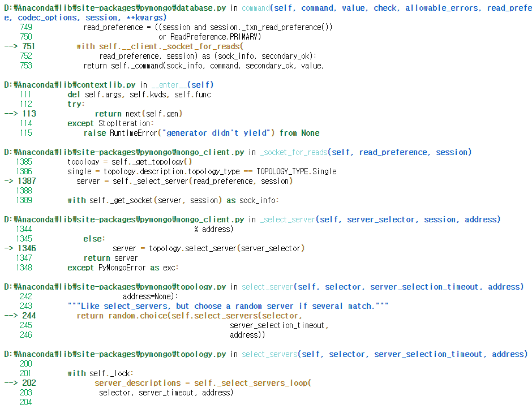Click 'del self.args, self.kwds, self.func' line

(x=139, y=94)
